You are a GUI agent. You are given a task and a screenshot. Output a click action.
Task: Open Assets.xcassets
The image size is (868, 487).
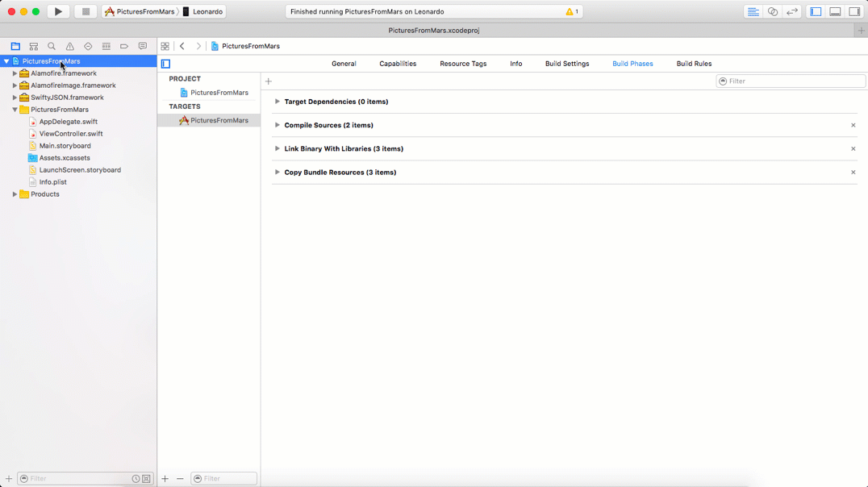(x=65, y=158)
